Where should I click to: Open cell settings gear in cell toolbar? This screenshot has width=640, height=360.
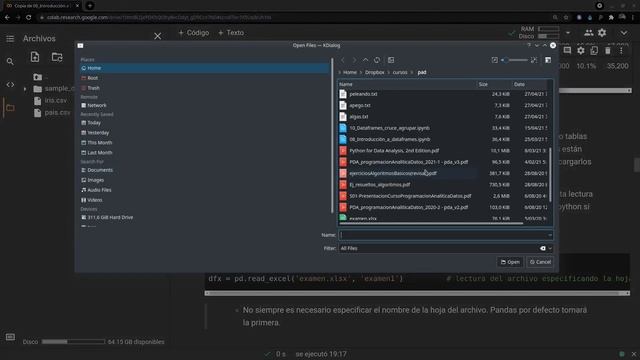point(581,50)
